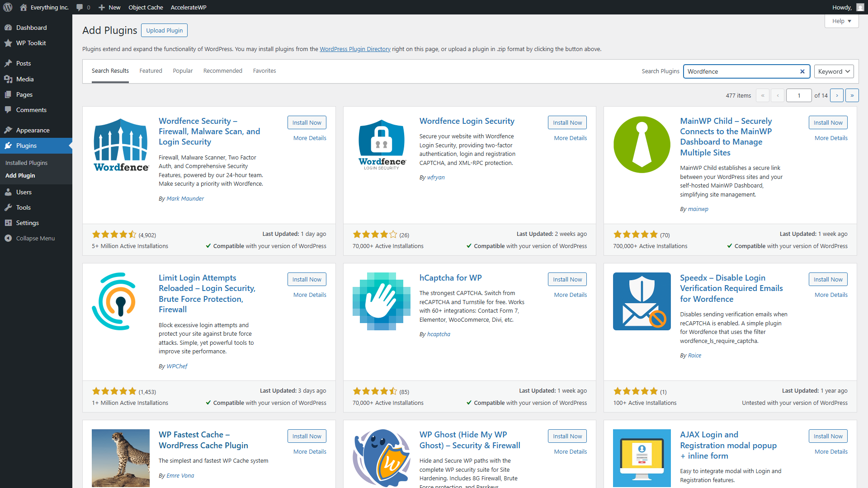The height and width of the screenshot is (488, 868).
Task: Open the WP Fastest Cache cheetah image
Action: tap(121, 458)
